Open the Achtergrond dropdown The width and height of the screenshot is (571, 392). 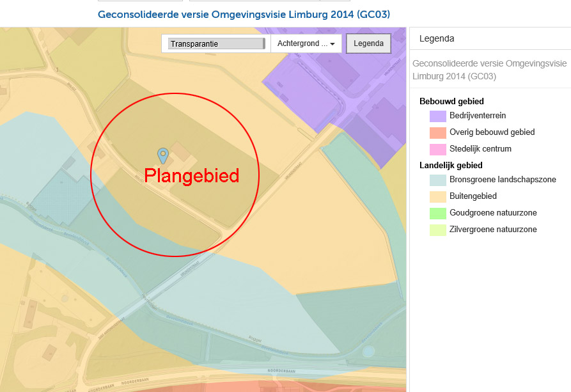306,43
